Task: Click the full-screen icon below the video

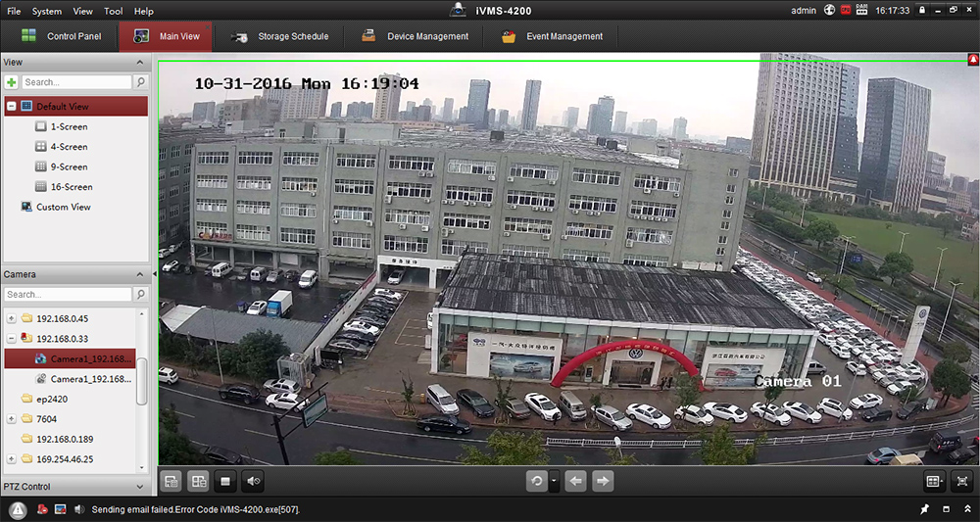Action: [x=961, y=481]
